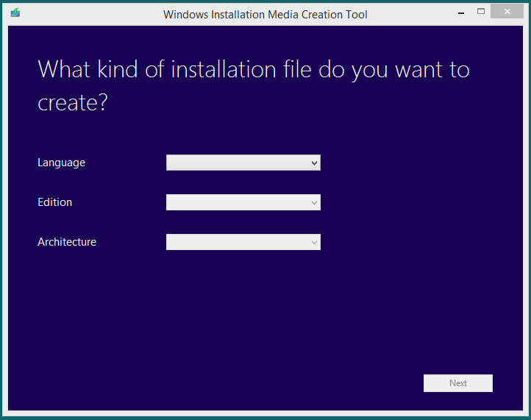Screen dimensions: 531x420
Task: Open the Edition dropdown
Action: tap(243, 202)
